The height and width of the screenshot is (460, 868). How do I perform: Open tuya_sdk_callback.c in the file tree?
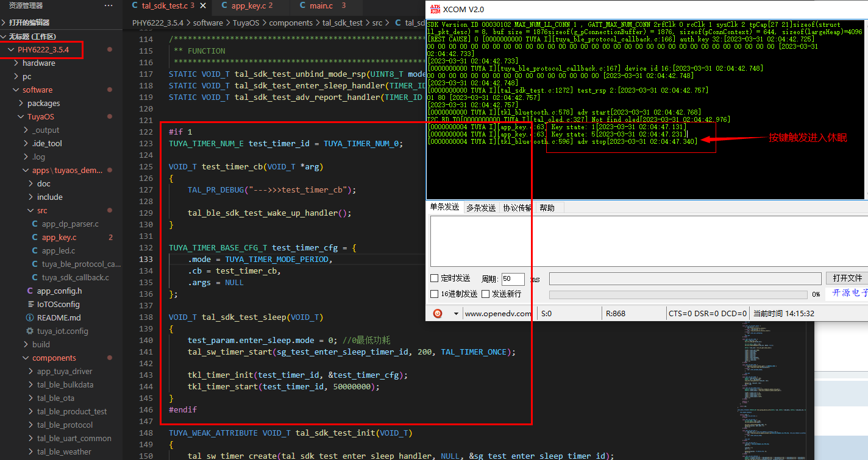click(x=76, y=277)
